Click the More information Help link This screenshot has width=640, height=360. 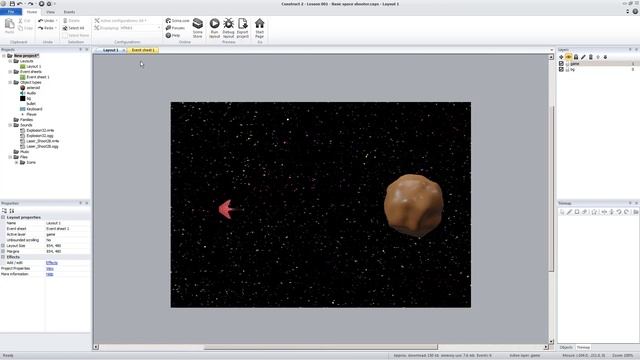tap(50, 274)
